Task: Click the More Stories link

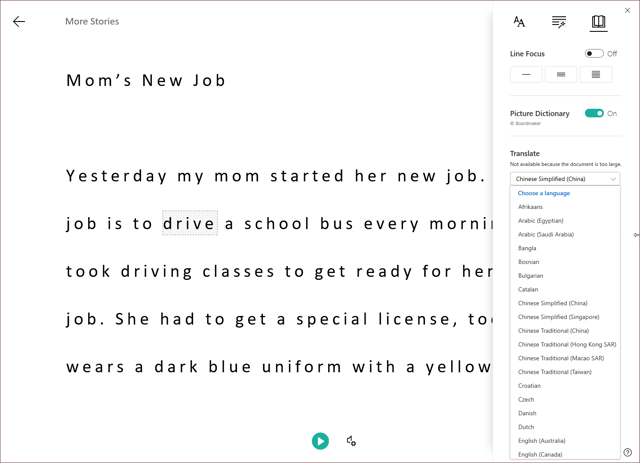Action: coord(92,21)
